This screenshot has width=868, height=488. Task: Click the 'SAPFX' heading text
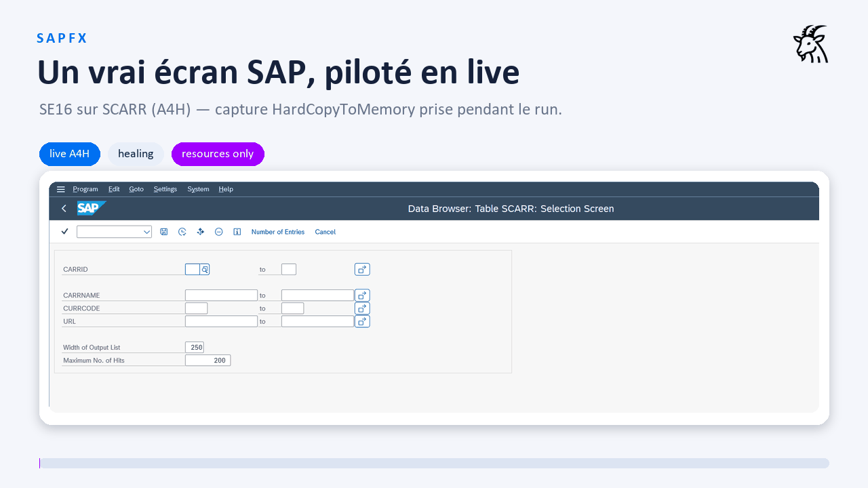tap(62, 38)
